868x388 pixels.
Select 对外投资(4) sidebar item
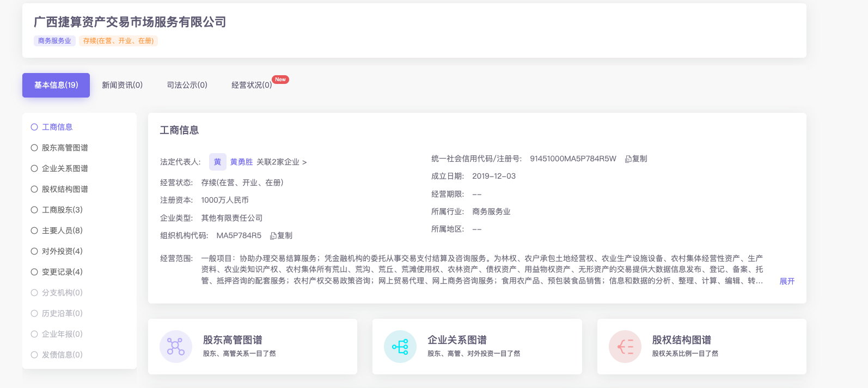(x=57, y=251)
